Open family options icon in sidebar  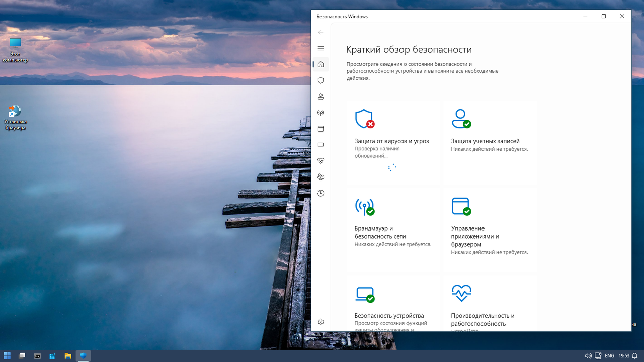pyautogui.click(x=320, y=177)
